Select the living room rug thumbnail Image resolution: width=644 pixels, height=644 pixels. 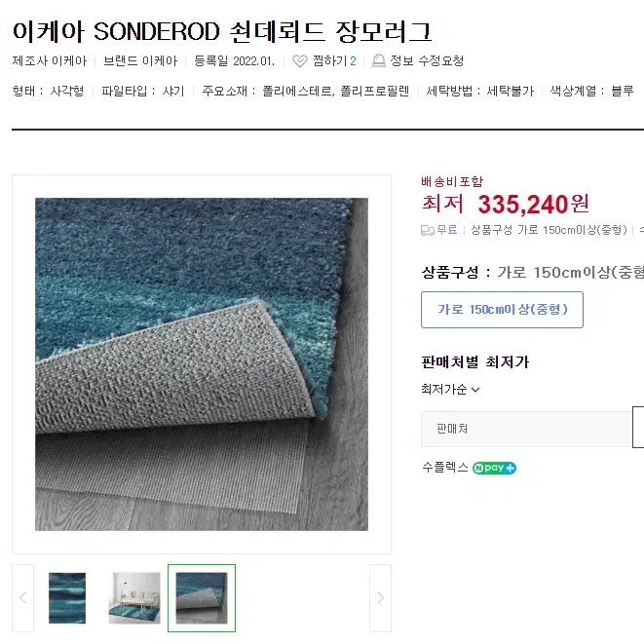click(x=134, y=597)
